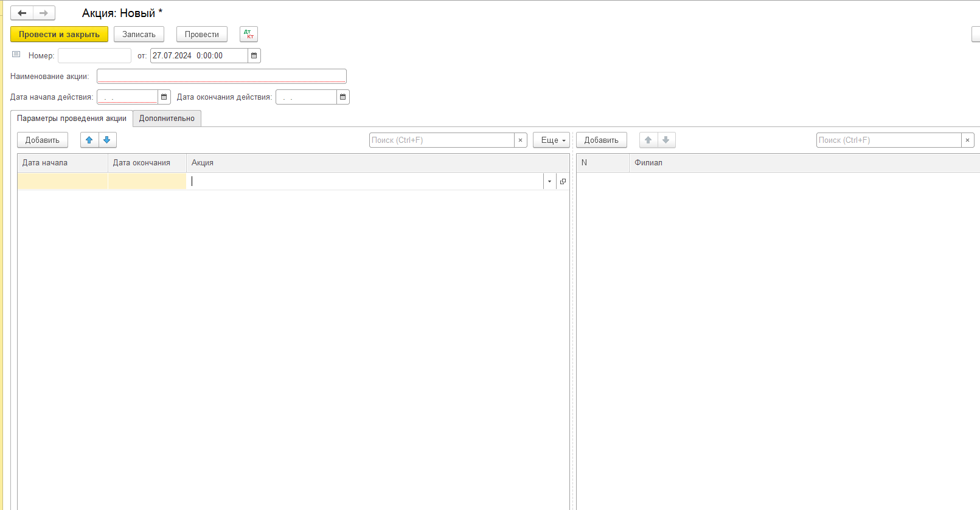Focus the right Поиск (Ctrl+F) search field
This screenshot has width=980, height=510.
click(889, 140)
